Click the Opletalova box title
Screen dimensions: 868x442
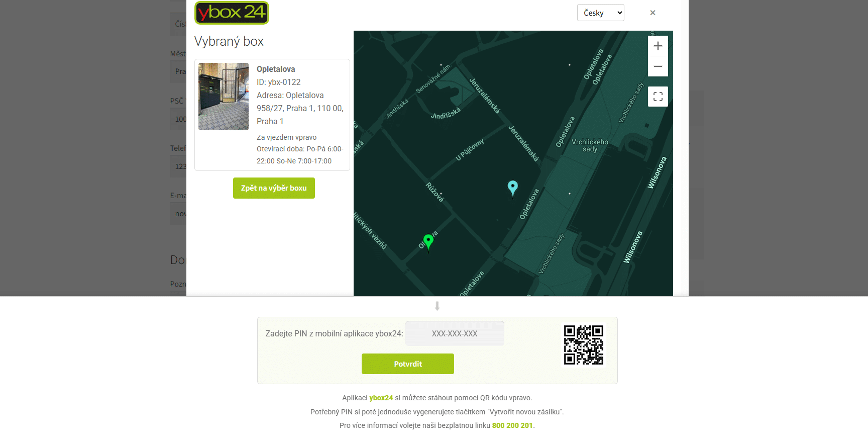tap(276, 69)
